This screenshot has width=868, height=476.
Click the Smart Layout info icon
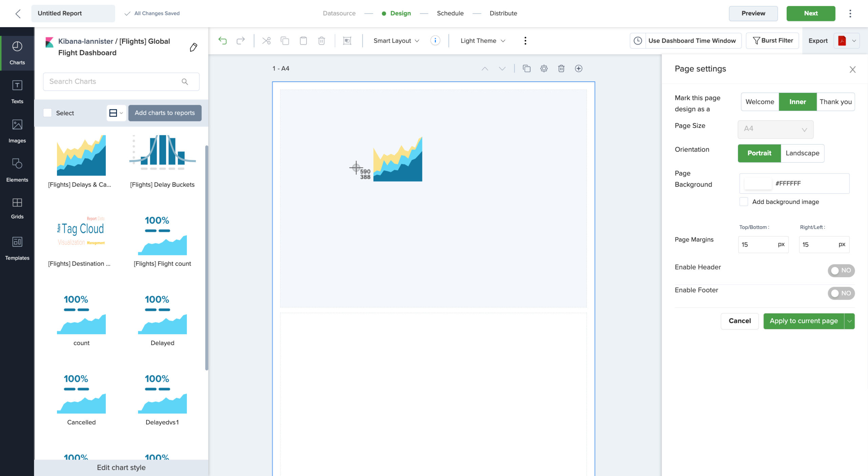click(x=435, y=41)
